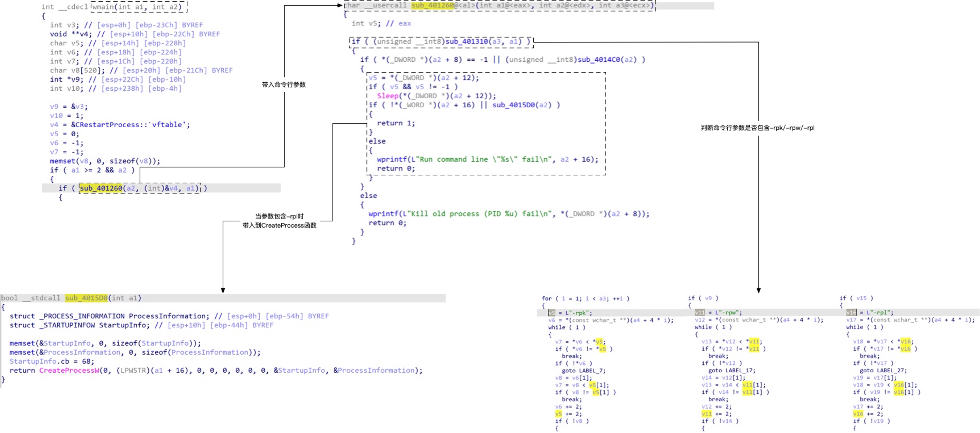The width and height of the screenshot is (980, 433).
Task: Click the 'goto LABEL_7;' statement
Action: click(x=584, y=371)
